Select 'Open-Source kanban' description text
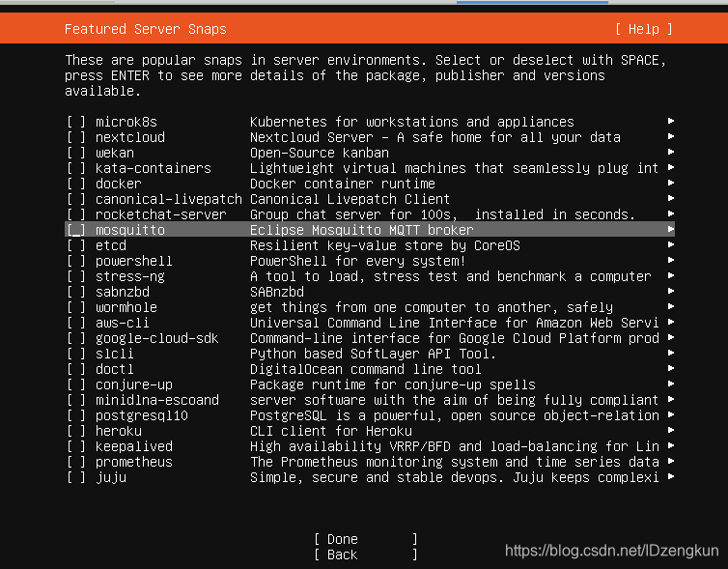The width and height of the screenshot is (728, 569). point(320,153)
